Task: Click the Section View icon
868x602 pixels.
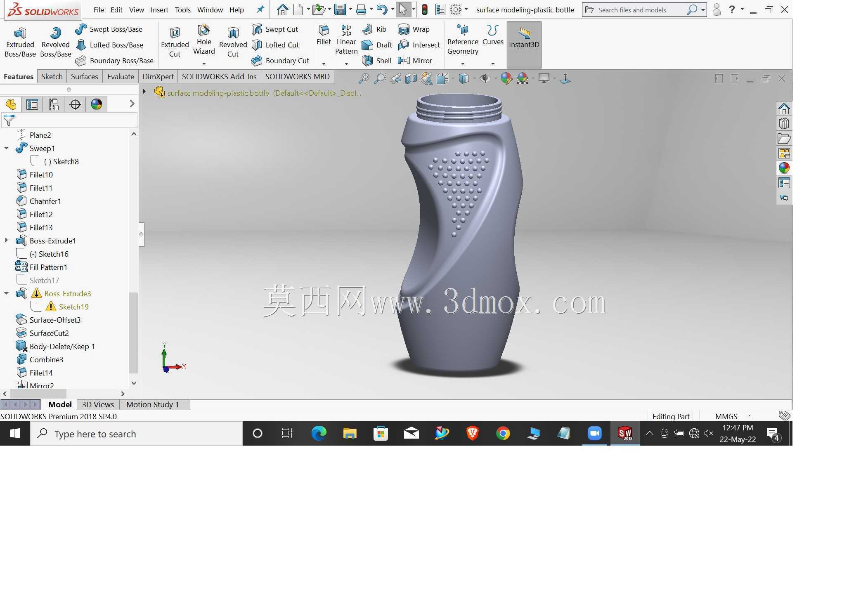Action: (411, 78)
